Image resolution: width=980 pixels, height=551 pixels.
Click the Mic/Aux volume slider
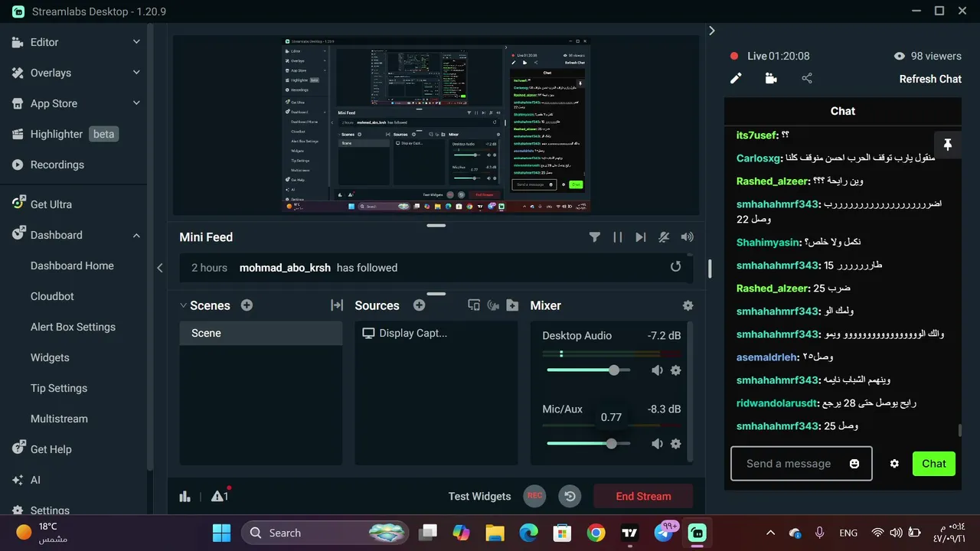pos(588,444)
